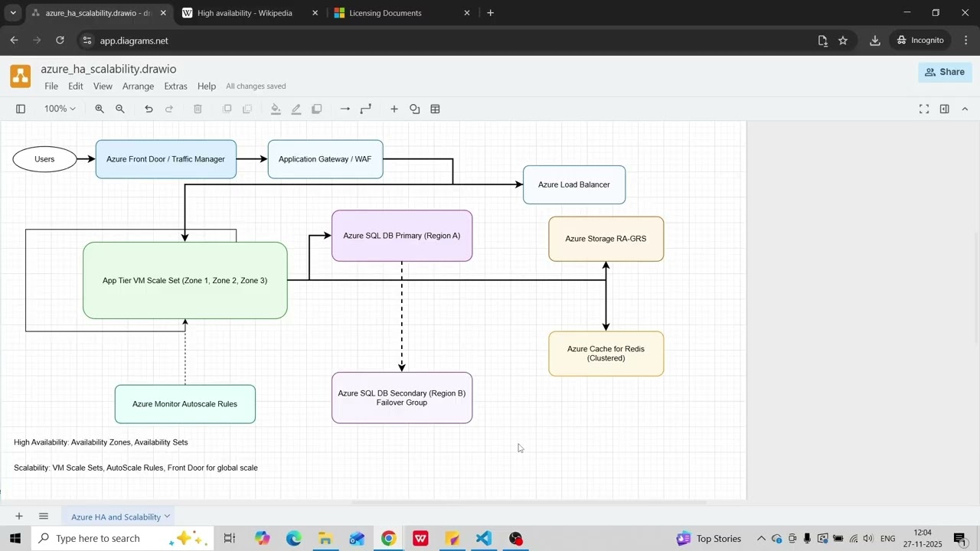Open the line color pencil tool
Image resolution: width=980 pixels, height=551 pixels.
[x=296, y=109]
